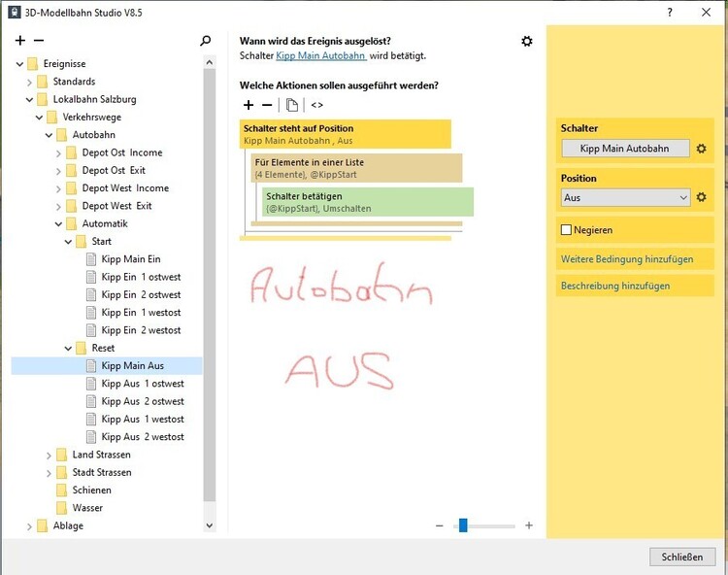Switch to script code view icon
Image resolution: width=728 pixels, height=575 pixels.
coord(317,105)
